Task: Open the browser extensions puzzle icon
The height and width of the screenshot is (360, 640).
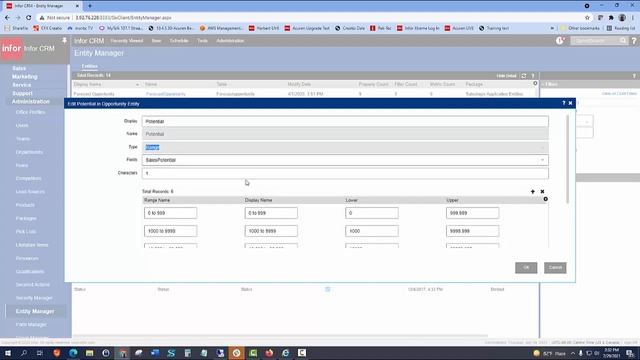Action: coord(611,18)
